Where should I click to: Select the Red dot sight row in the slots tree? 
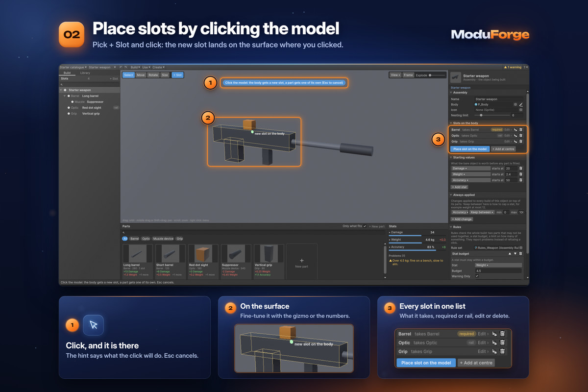pos(89,108)
